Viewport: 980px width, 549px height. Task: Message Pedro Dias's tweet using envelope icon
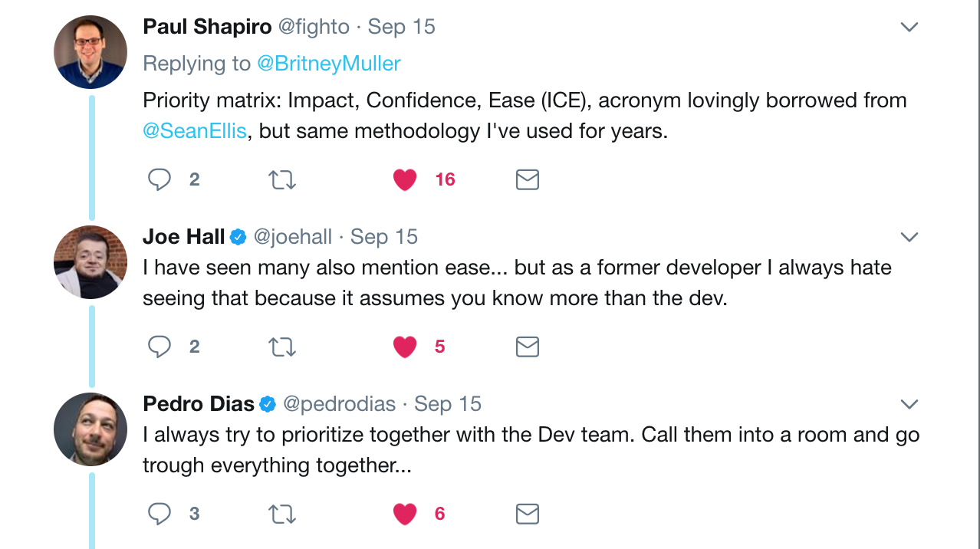tap(528, 514)
